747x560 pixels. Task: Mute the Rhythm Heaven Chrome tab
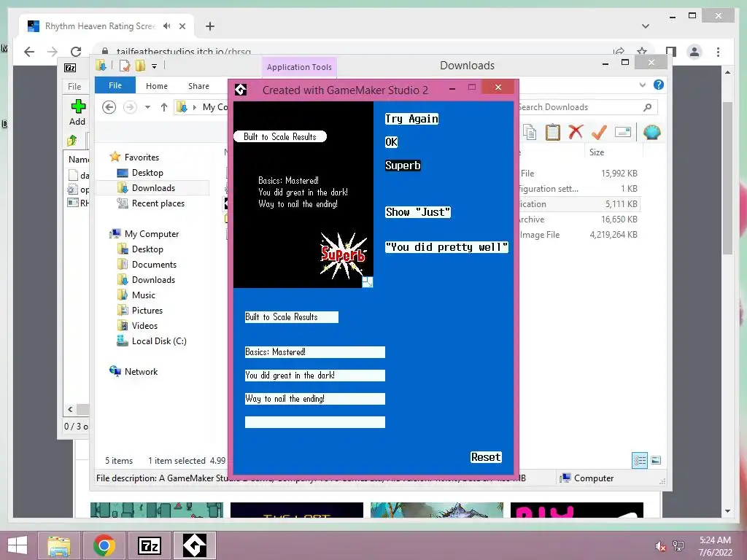[x=166, y=26]
